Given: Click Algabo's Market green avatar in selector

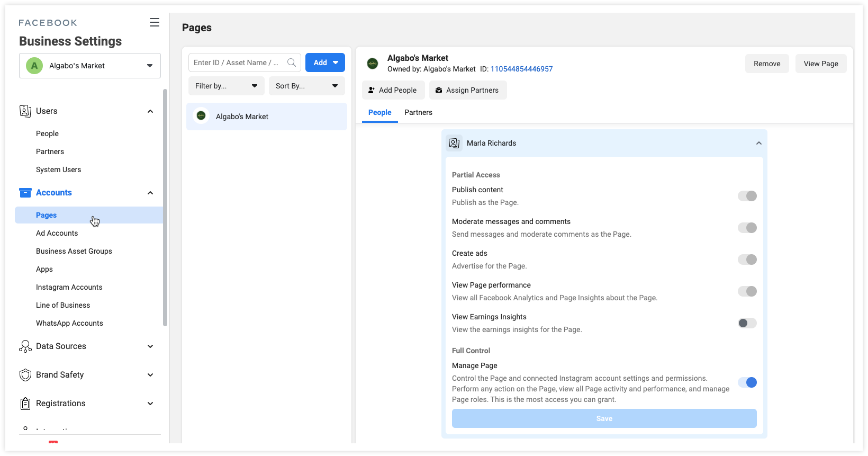Looking at the screenshot, I should click(34, 66).
